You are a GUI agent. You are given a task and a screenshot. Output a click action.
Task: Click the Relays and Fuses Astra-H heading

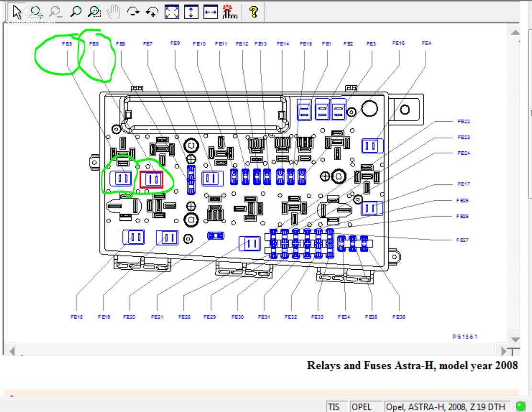pos(412,366)
